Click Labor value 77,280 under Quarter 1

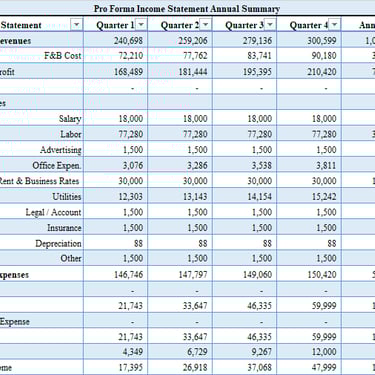point(131,134)
